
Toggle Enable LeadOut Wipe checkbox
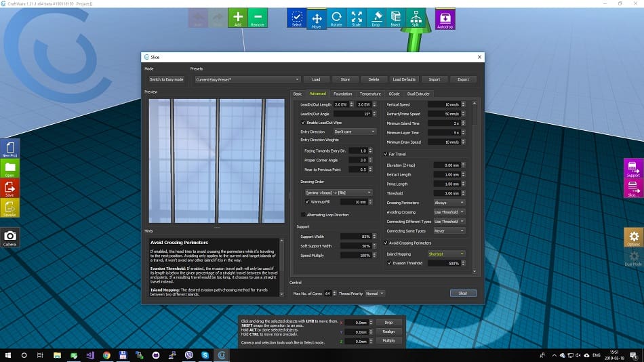point(303,123)
